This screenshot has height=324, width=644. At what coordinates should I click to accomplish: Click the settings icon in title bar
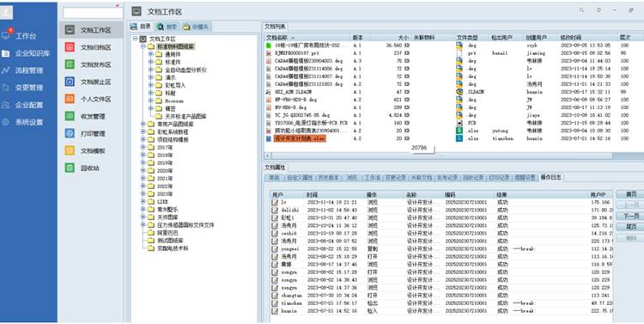pos(598,10)
